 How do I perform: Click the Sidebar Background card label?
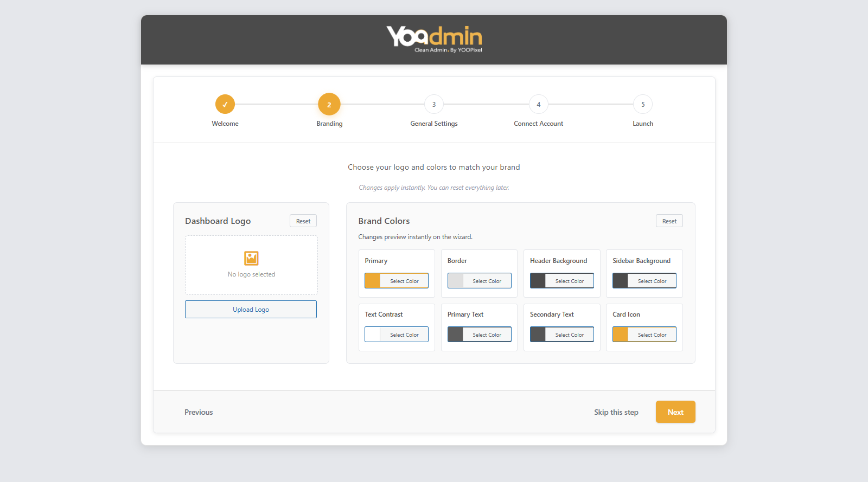tap(641, 261)
